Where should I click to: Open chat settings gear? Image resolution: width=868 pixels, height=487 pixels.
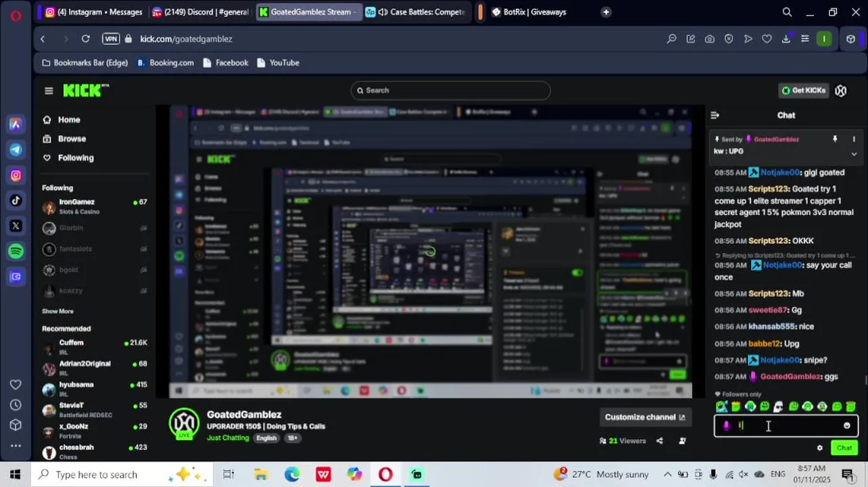click(820, 448)
